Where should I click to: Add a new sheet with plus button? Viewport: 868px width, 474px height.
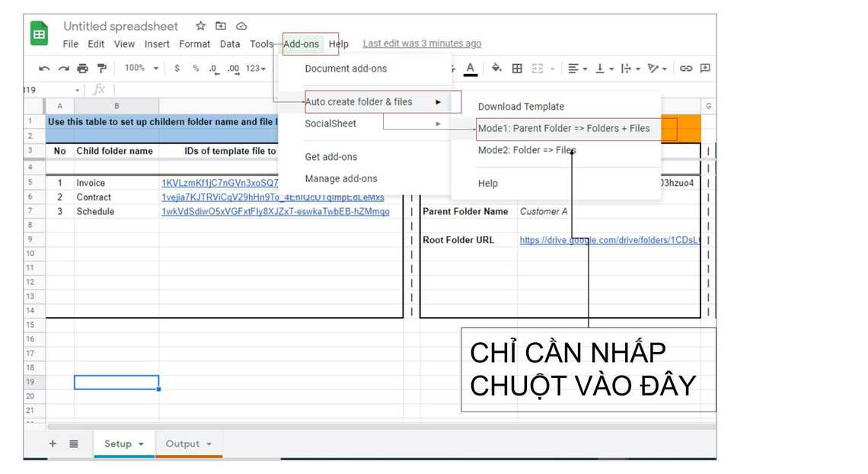(53, 444)
